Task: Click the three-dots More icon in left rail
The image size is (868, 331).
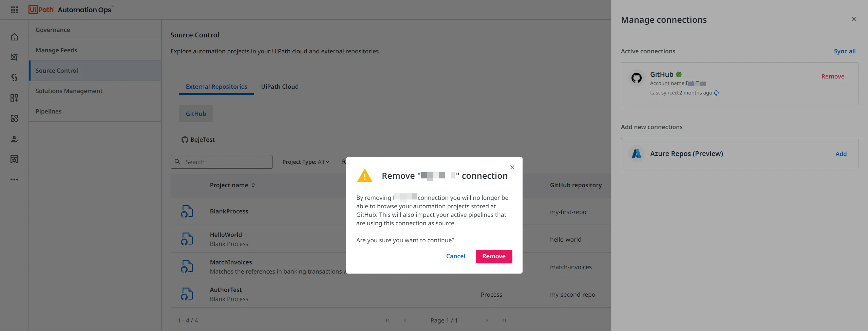Action: pyautogui.click(x=14, y=179)
